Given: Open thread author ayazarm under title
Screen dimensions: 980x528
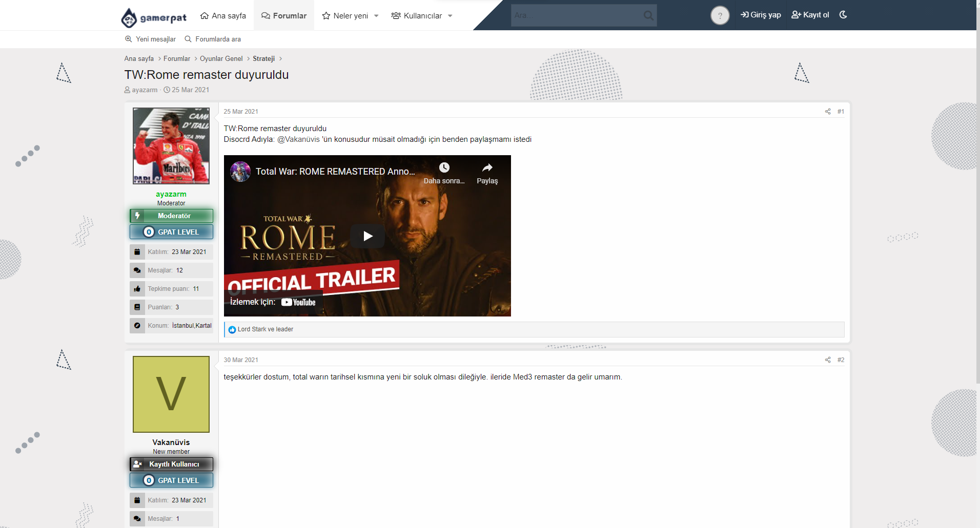Looking at the screenshot, I should [145, 90].
